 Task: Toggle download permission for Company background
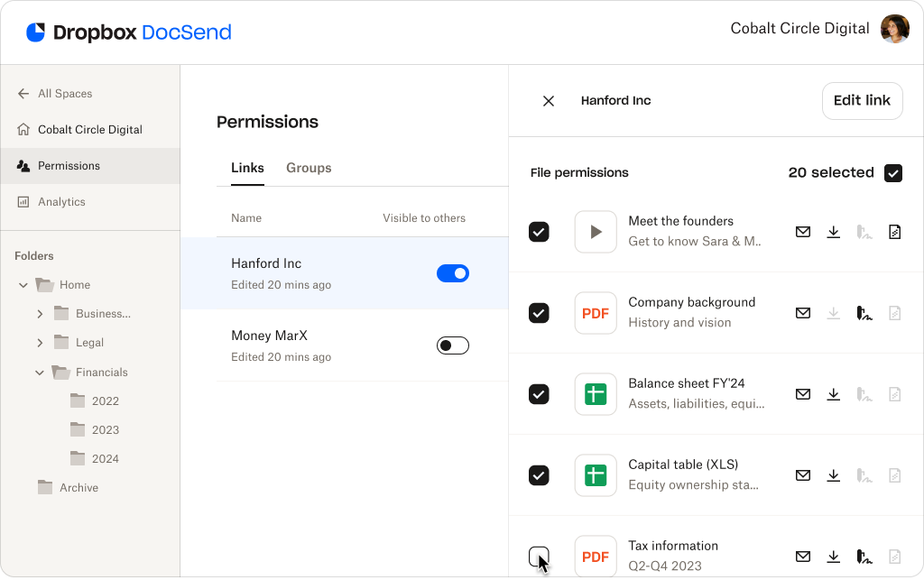click(833, 313)
